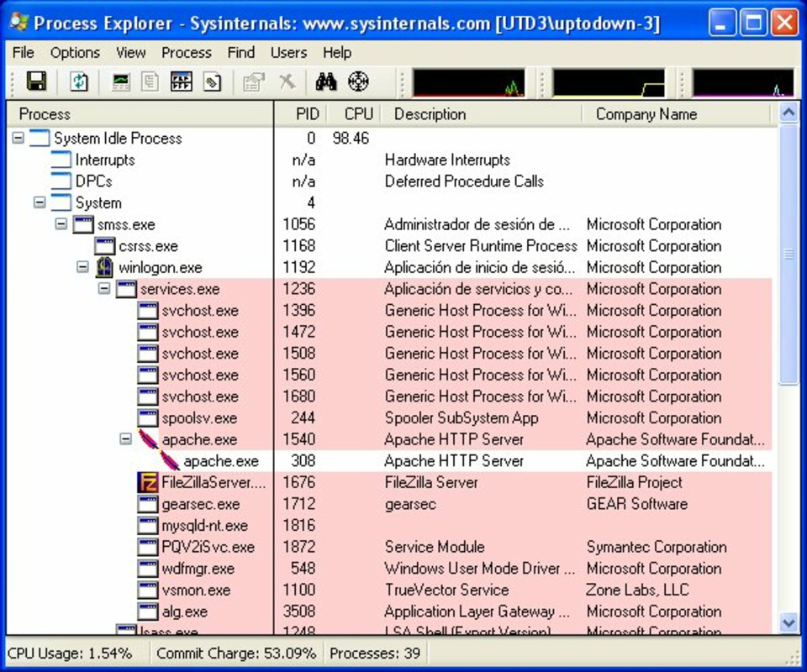
Task: Select the Interrupts row
Action: (389, 160)
